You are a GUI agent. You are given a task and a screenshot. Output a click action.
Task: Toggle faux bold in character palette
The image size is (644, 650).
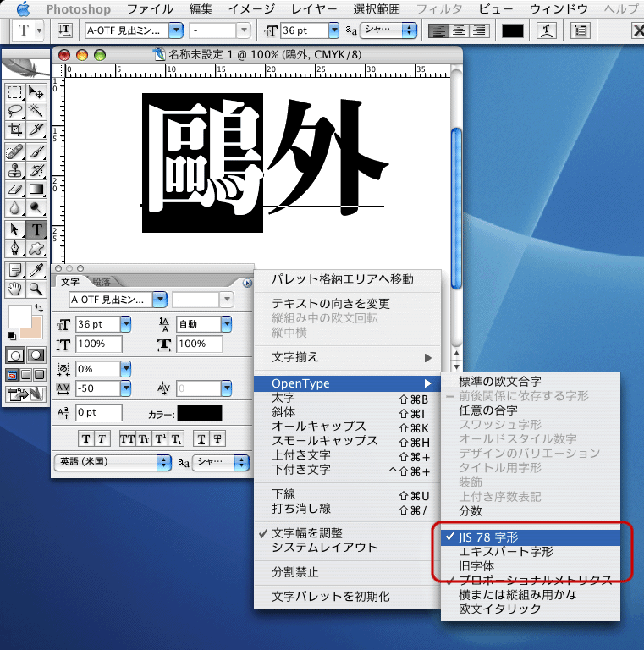click(85, 438)
